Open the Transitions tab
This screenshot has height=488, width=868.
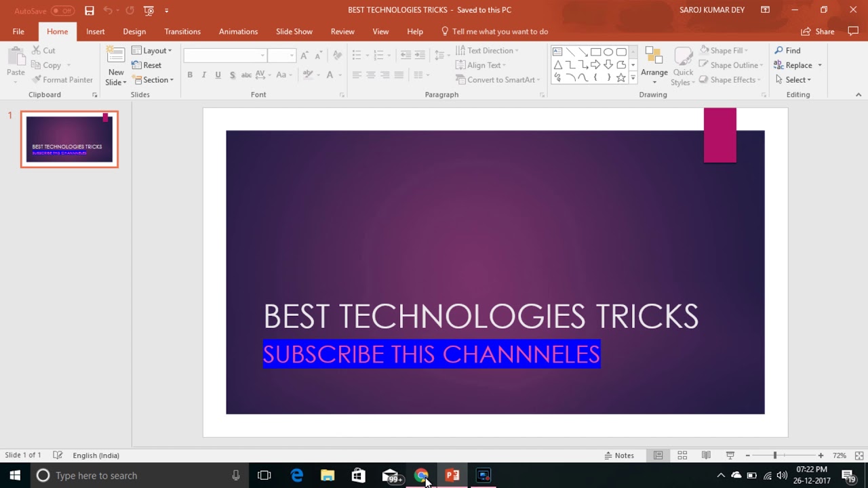182,31
